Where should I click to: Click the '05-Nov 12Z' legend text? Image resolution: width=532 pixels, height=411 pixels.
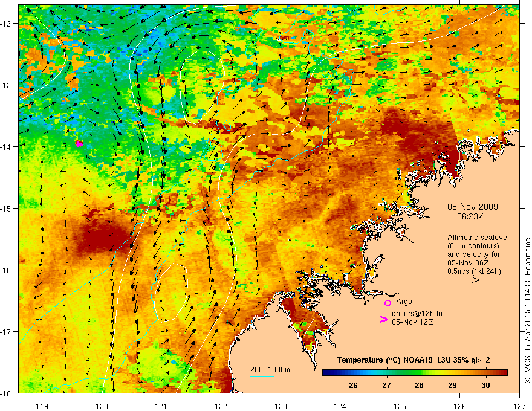coord(412,322)
